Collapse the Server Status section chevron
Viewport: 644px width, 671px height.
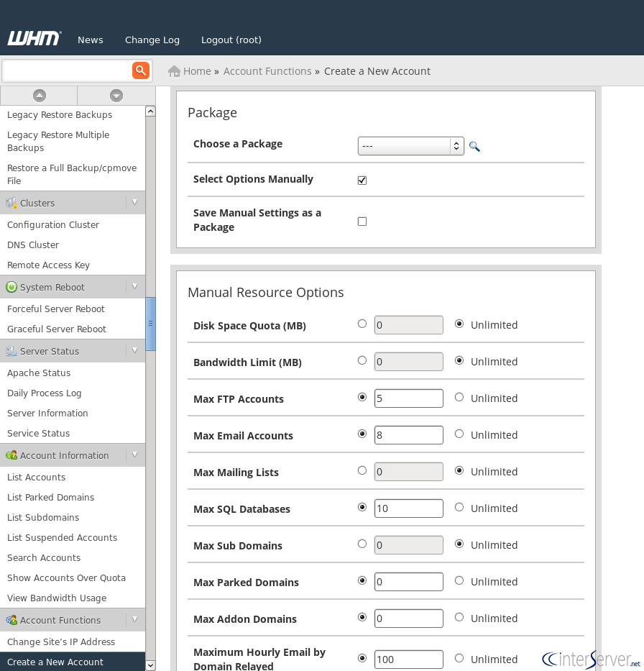click(134, 350)
